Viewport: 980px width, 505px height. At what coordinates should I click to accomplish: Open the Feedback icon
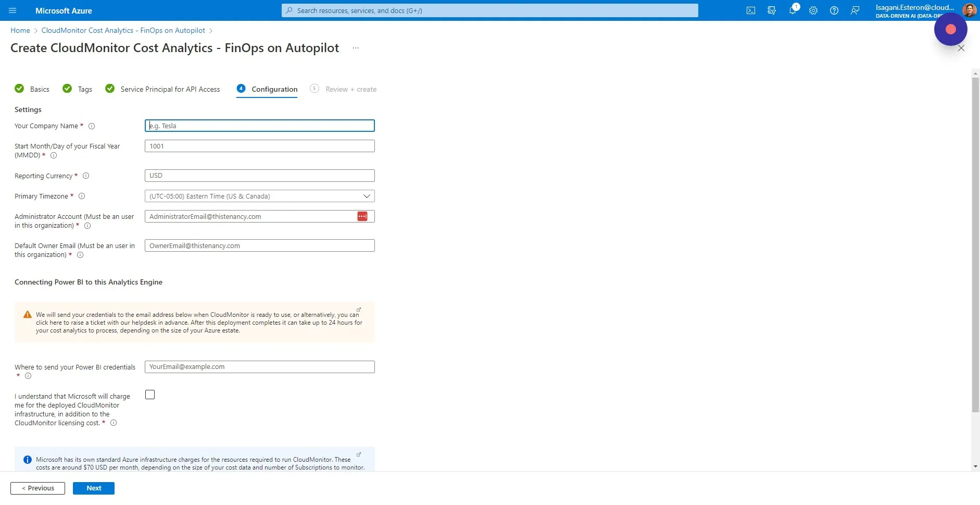point(855,10)
